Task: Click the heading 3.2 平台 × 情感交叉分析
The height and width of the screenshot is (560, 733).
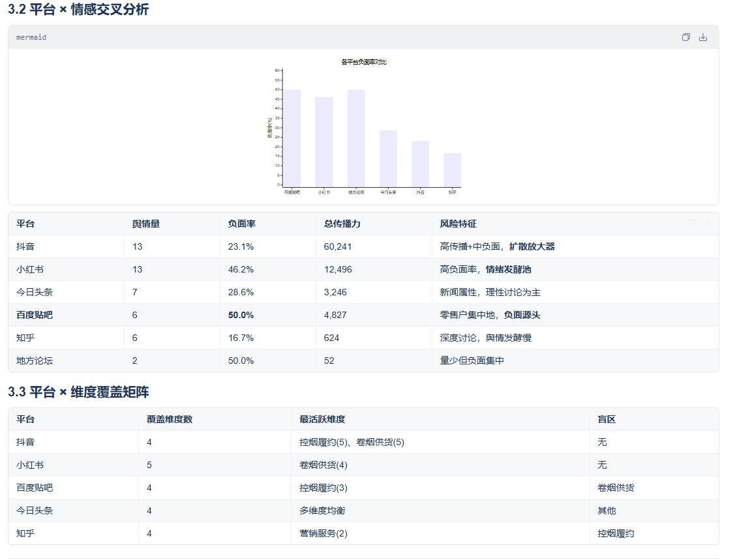Action: [x=78, y=9]
